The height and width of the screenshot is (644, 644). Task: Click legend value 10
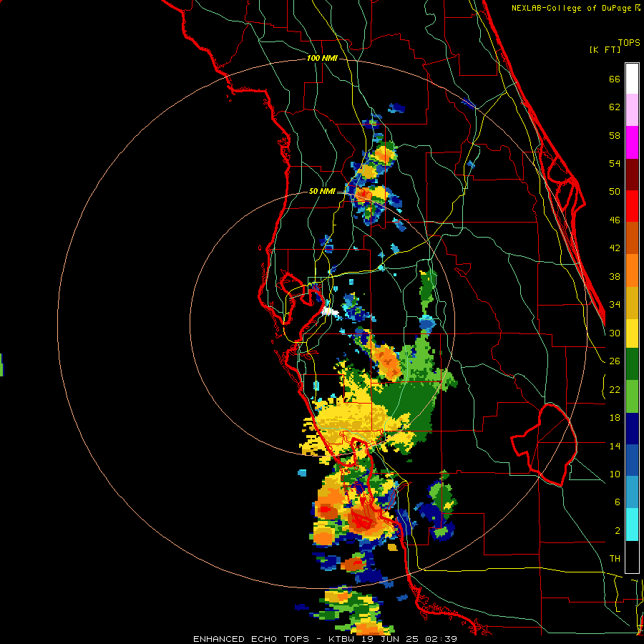[615, 474]
